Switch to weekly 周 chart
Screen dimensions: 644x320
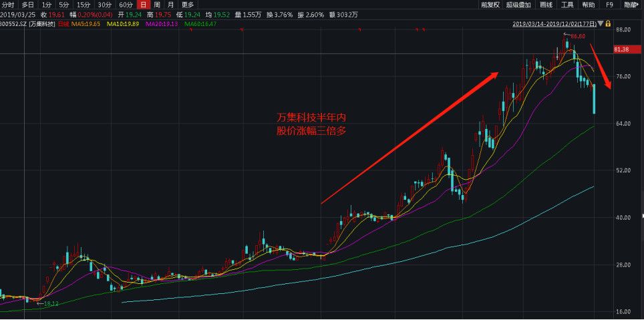[157, 5]
